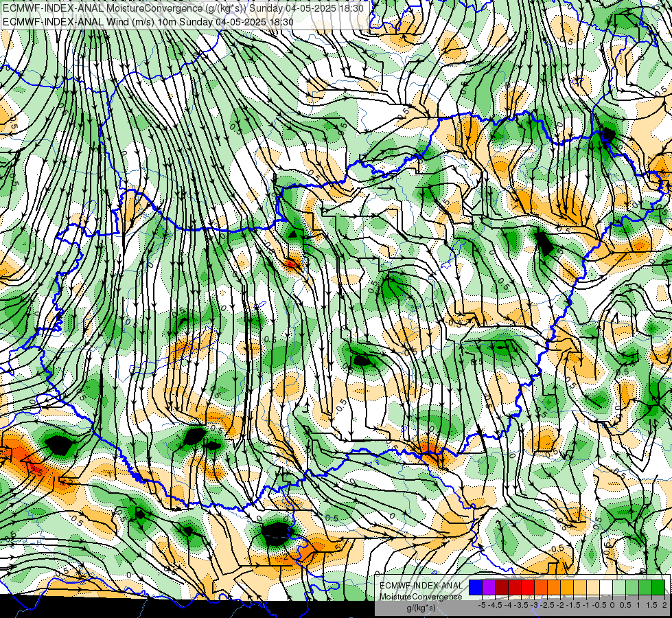
Task: Click the legend scale value -1.5
Action: (x=573, y=605)
